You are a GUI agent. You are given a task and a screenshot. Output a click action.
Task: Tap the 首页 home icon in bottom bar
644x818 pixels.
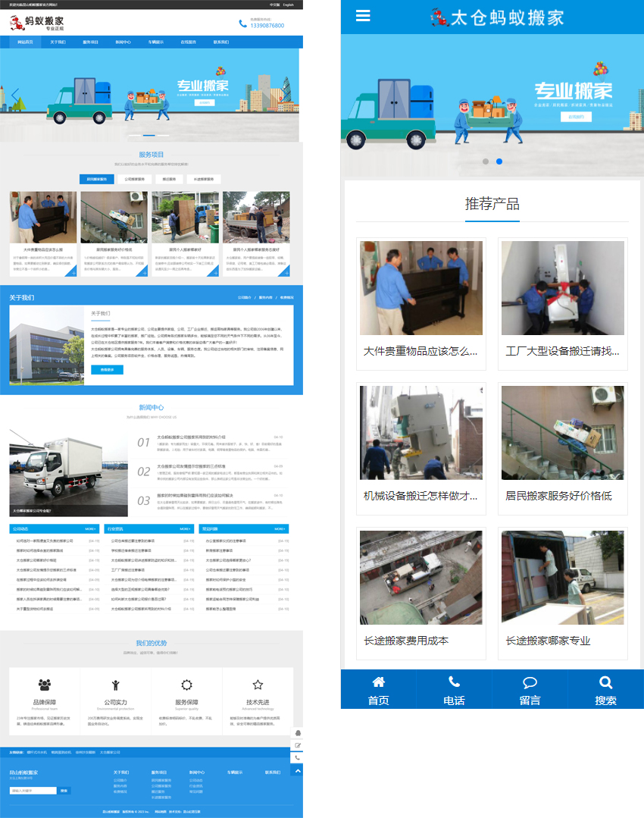[379, 682]
